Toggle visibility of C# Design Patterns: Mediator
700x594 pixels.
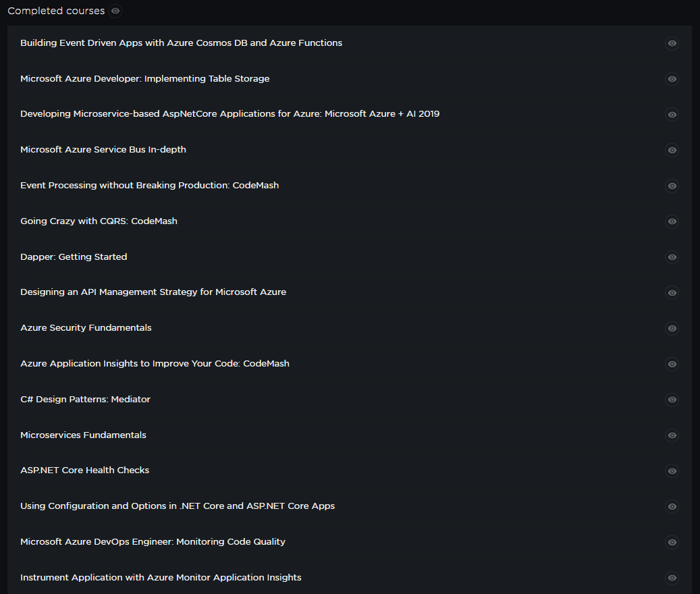(x=672, y=400)
